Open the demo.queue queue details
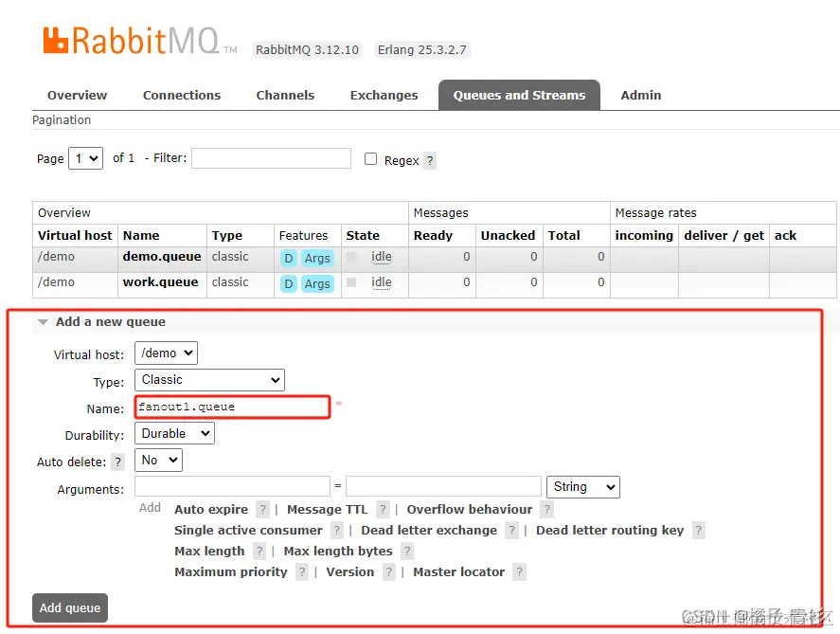The width and height of the screenshot is (840, 634). (162, 257)
